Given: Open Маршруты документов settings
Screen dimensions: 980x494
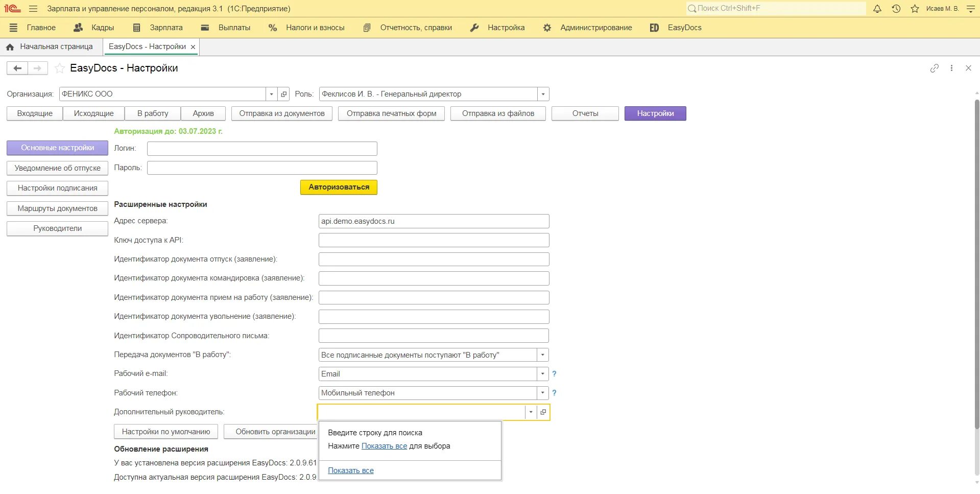Looking at the screenshot, I should [x=58, y=208].
